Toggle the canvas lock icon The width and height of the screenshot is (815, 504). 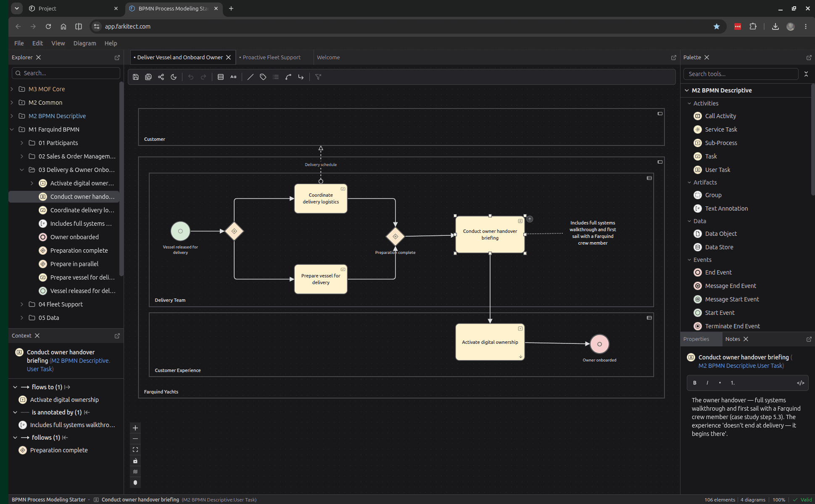click(135, 461)
